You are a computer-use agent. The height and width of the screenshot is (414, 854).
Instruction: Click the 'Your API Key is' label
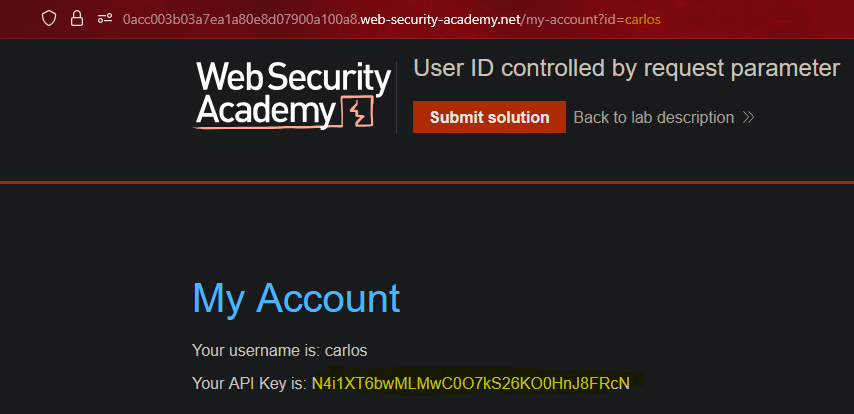[x=249, y=383]
